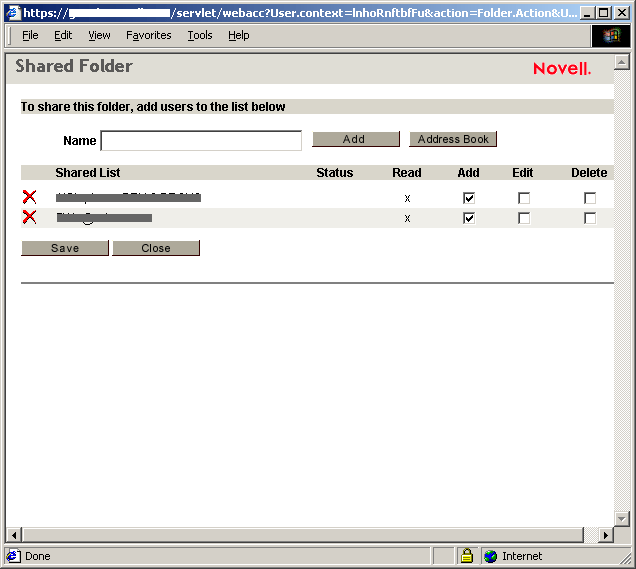This screenshot has height=569, width=636.
Task: Minimize the browser window
Action: pos(587,13)
